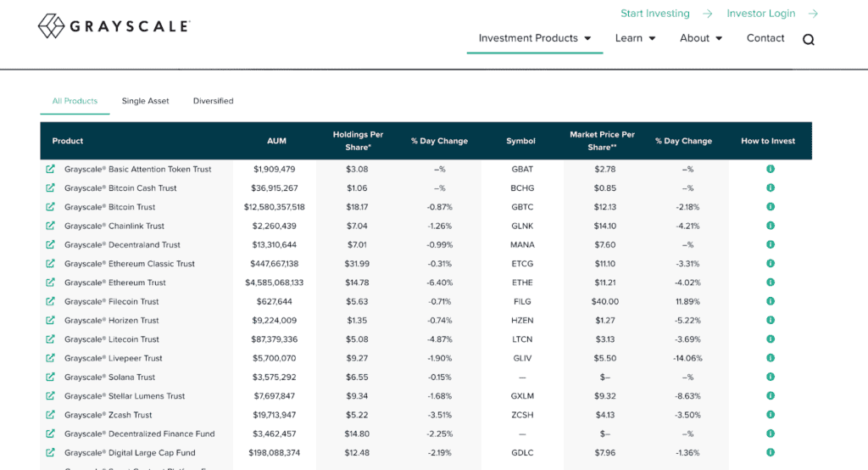Open external link icon for Basic Attention Token Trust
Screen dimensions: 868x470
coord(50,169)
